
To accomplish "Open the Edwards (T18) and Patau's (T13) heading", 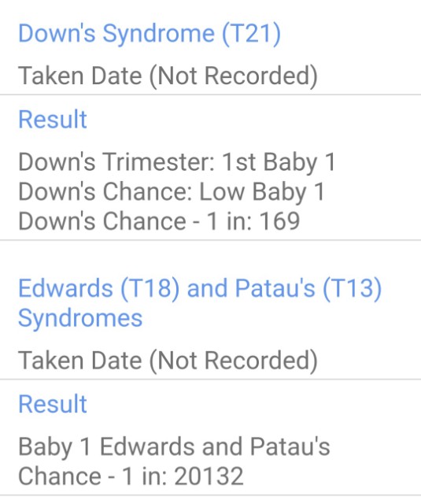I will (200, 289).
